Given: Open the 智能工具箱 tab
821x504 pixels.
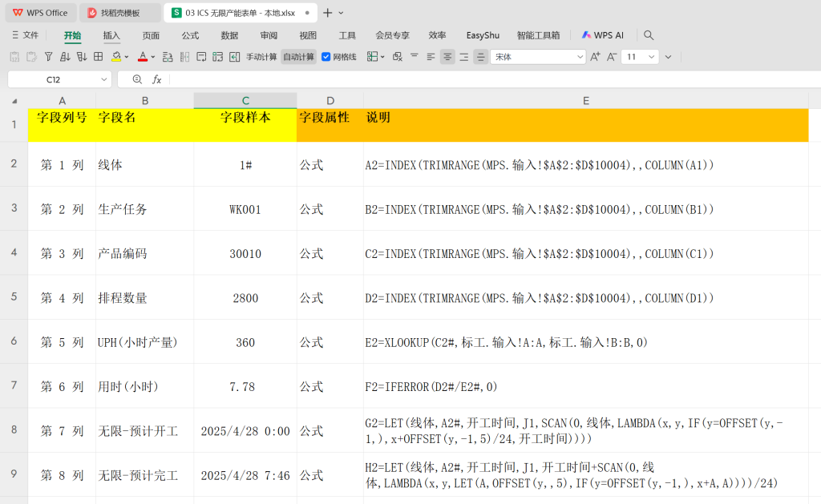Looking at the screenshot, I should [x=538, y=35].
